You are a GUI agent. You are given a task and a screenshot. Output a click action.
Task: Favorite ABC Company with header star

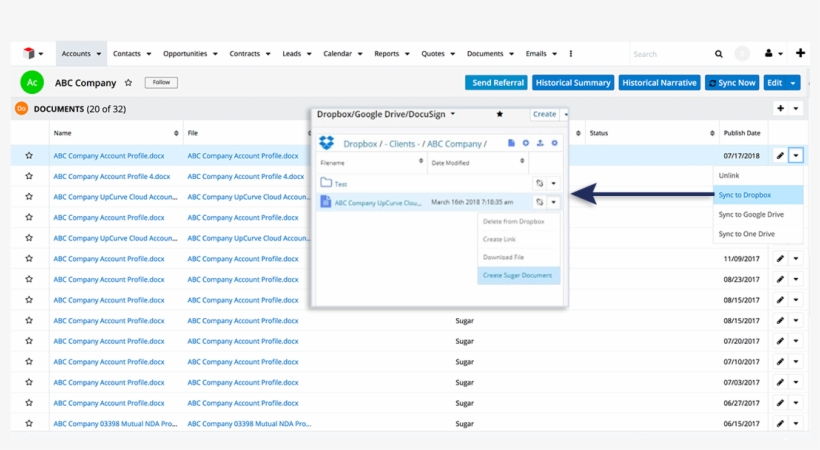128,83
